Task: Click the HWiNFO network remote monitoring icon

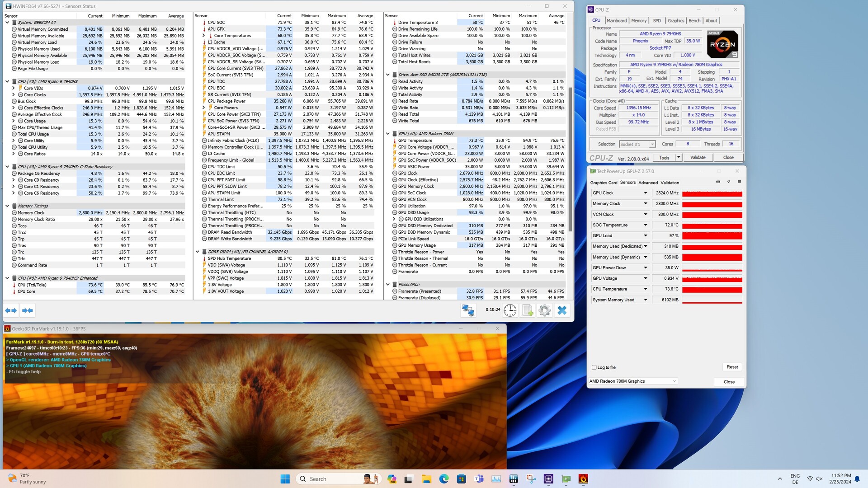Action: tap(468, 310)
